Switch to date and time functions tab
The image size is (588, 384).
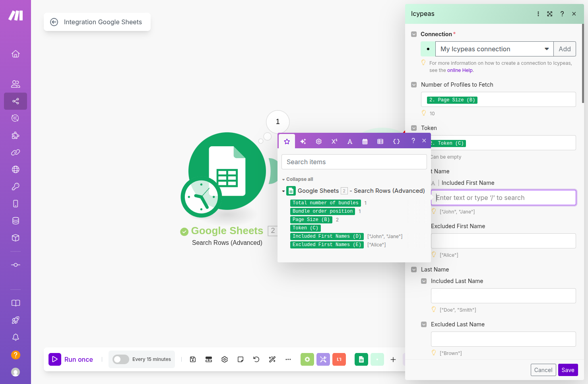click(x=365, y=141)
